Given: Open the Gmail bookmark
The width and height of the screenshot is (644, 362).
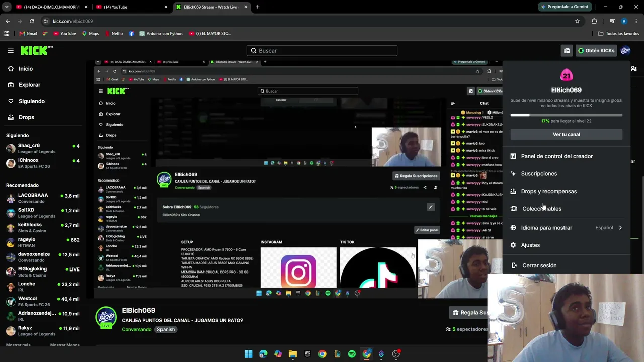Looking at the screenshot, I should [28, 34].
